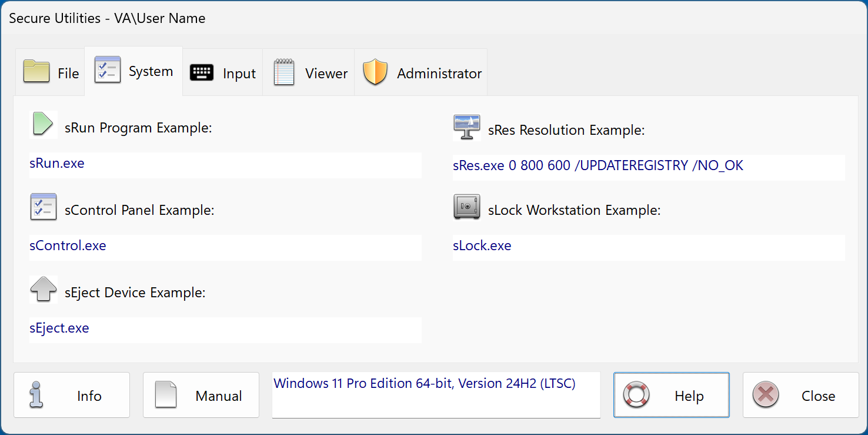Click the sRun Program green play icon
This screenshot has height=435, width=868.
pyautogui.click(x=44, y=124)
